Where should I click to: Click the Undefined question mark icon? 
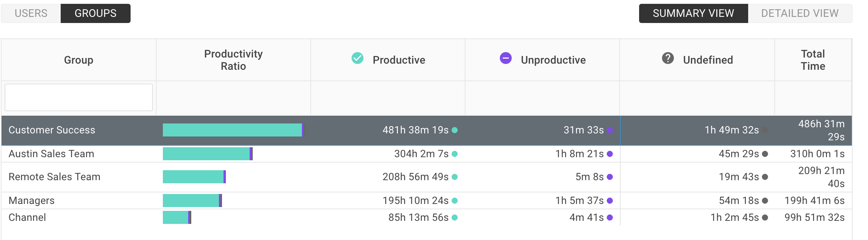[x=668, y=58]
